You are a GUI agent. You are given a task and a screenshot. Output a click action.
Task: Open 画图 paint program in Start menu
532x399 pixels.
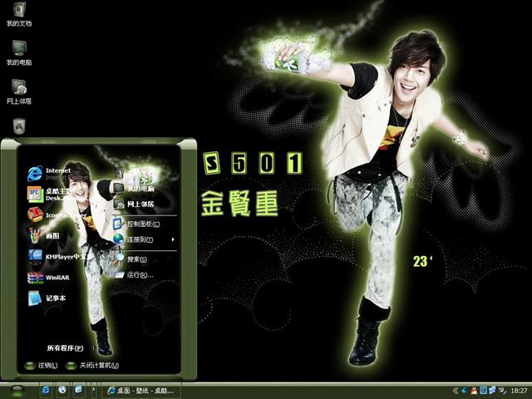pyautogui.click(x=44, y=236)
